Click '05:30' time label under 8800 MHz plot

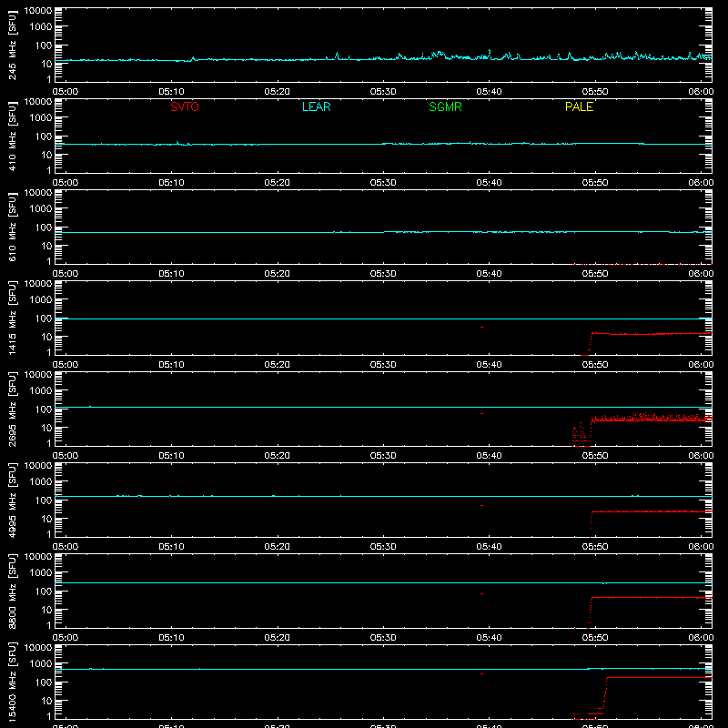[383, 638]
